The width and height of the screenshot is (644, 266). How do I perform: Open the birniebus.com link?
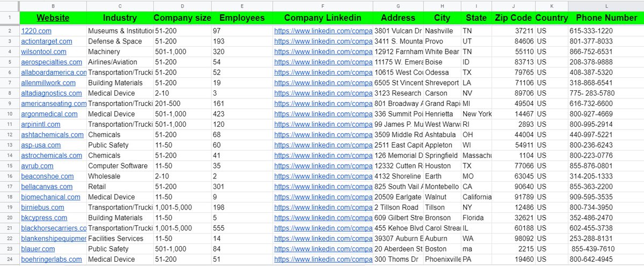(42, 207)
